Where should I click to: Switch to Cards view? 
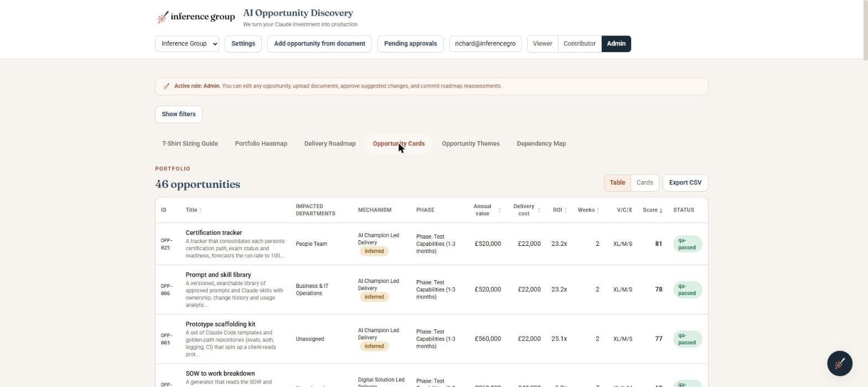click(x=644, y=183)
